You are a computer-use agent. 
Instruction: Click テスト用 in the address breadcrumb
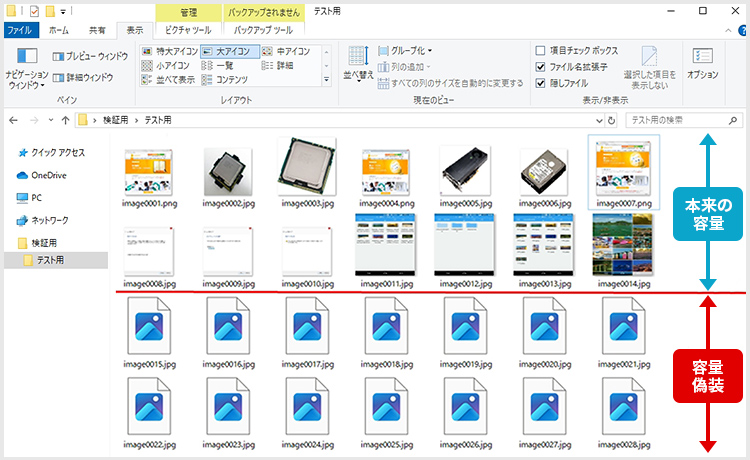158,120
